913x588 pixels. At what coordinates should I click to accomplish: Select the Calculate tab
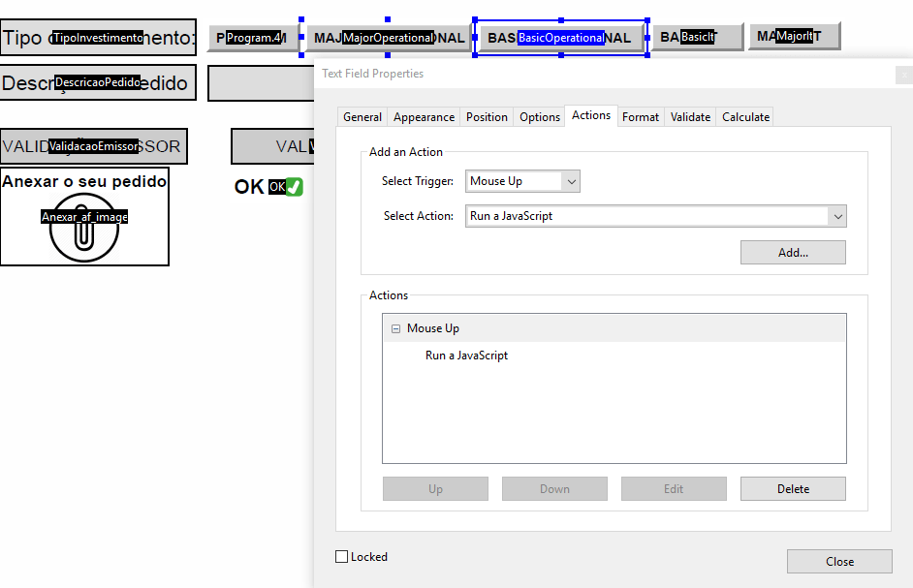click(x=744, y=116)
